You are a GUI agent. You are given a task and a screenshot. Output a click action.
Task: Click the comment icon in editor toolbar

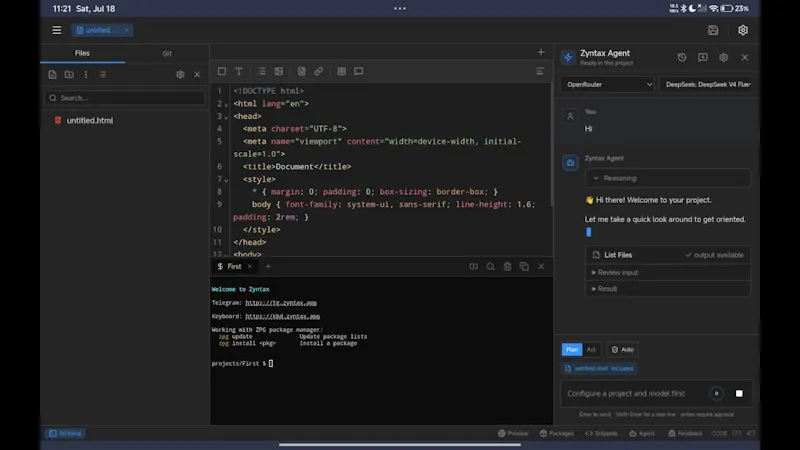click(359, 71)
